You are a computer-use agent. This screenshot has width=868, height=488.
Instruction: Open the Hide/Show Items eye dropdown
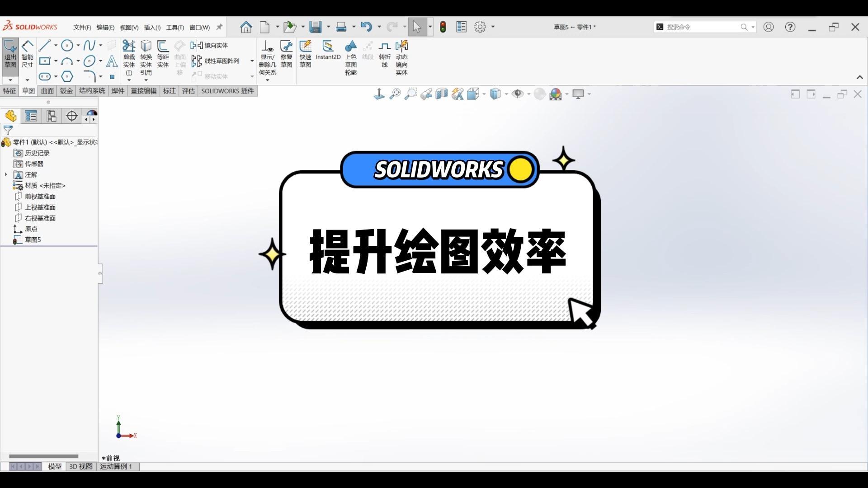pyautogui.click(x=528, y=94)
